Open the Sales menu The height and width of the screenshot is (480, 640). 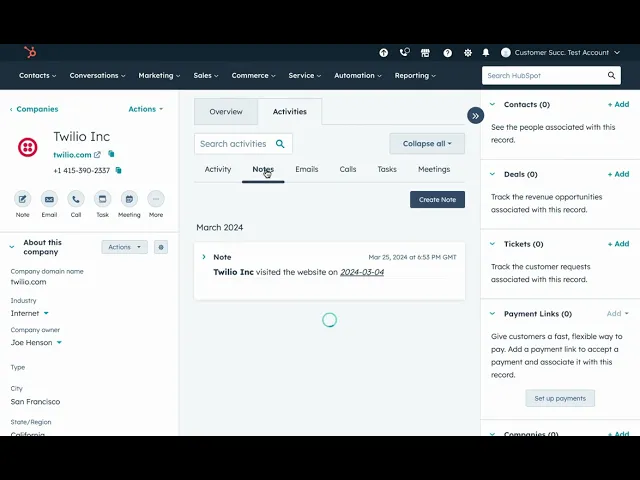point(206,76)
